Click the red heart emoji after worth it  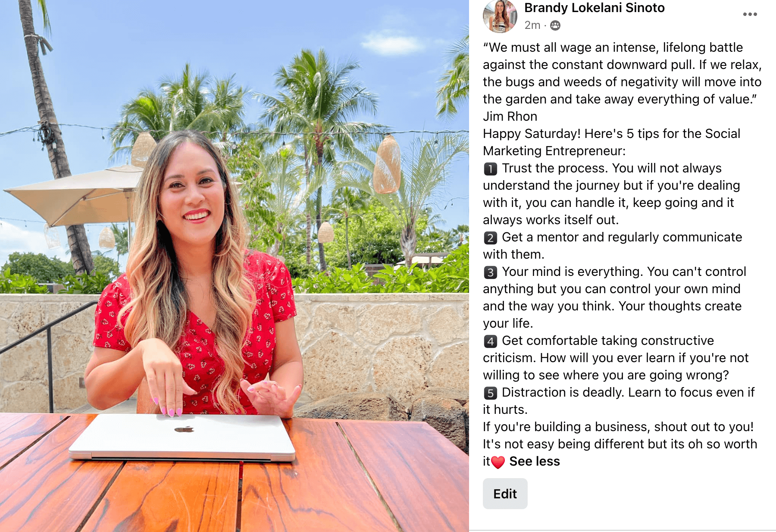point(498,462)
